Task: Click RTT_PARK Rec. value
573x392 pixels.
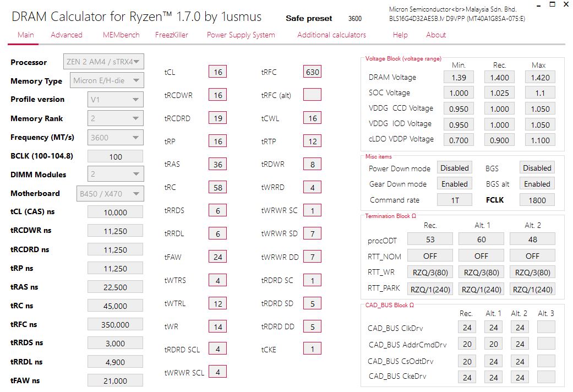Action: (x=430, y=289)
